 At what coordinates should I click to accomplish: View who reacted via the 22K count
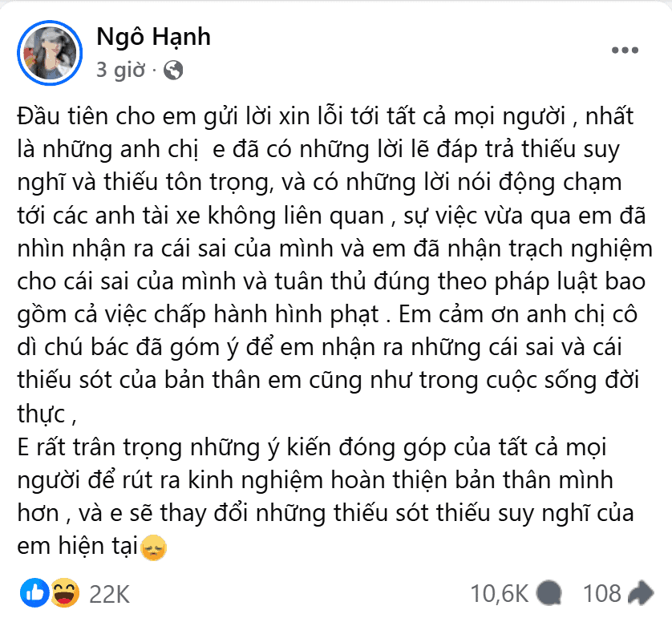click(109, 594)
